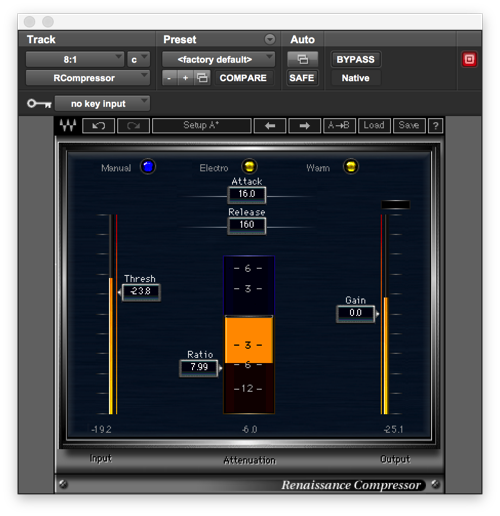Copy setup A to B

point(339,126)
